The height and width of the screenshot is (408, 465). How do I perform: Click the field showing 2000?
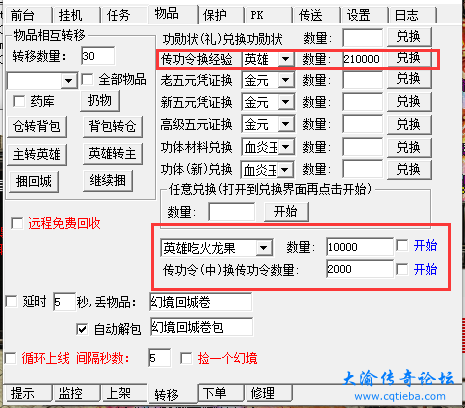(360, 269)
